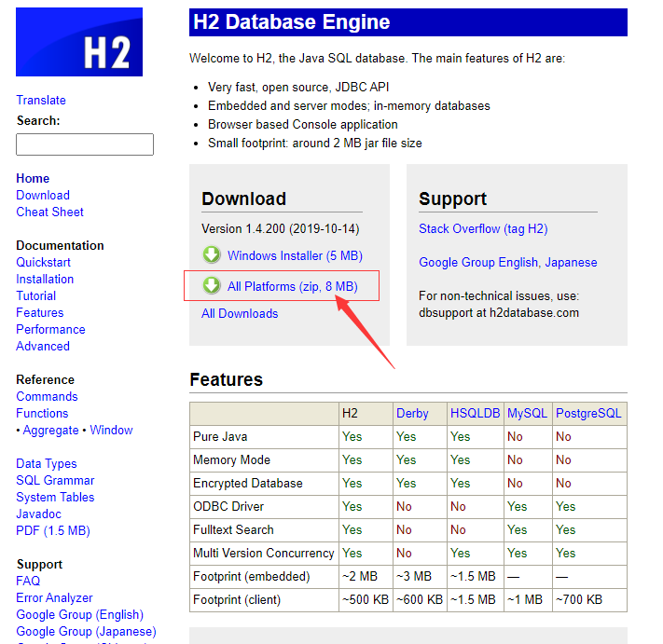Download the PDF (1.5 MB) documentation

click(53, 530)
